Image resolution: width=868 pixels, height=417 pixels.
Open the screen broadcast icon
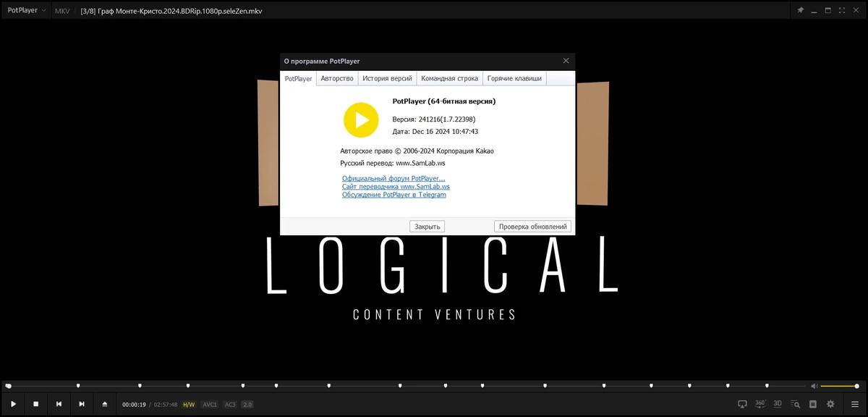(742, 404)
